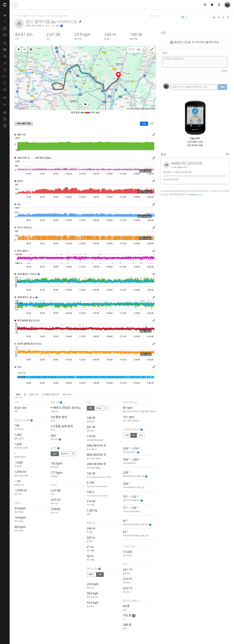Switch charts to 거리 (distance) axis
Image resolution: width=234 pixels, height=644 pixels.
point(152,124)
